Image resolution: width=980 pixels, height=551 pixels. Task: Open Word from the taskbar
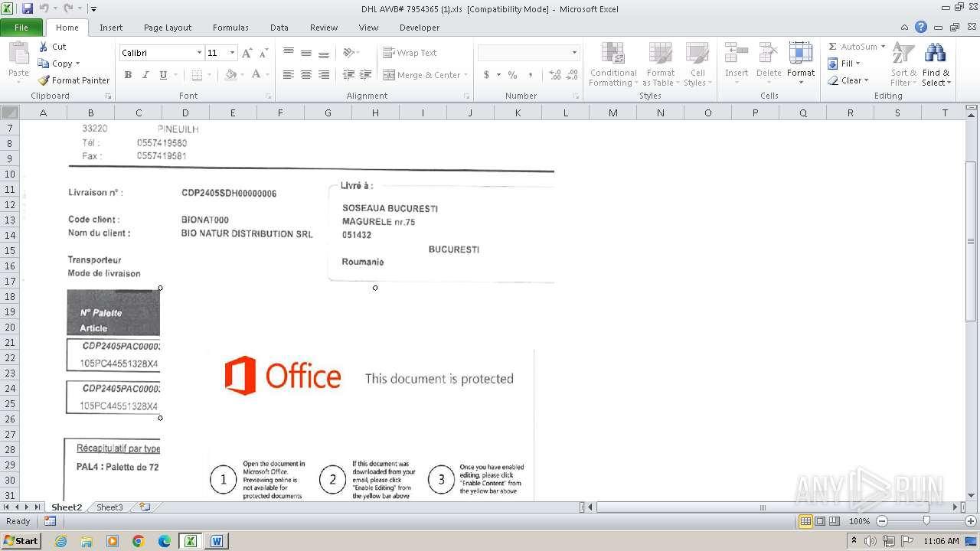coord(216,540)
